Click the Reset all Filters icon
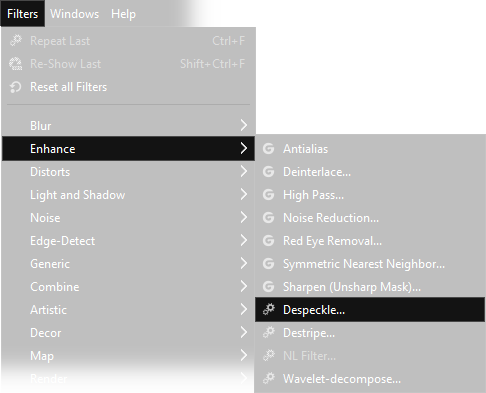Image resolution: width=486 pixels, height=393 pixels. point(16,87)
